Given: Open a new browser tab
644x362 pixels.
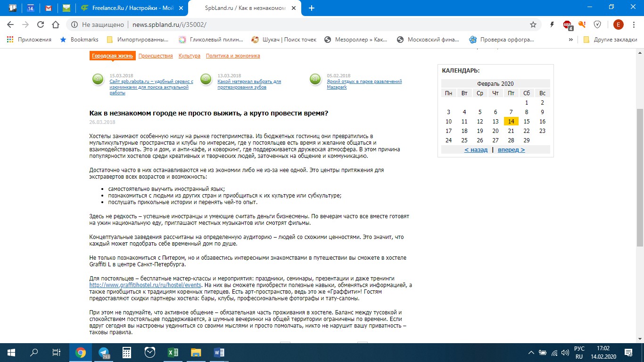Looking at the screenshot, I should (311, 8).
